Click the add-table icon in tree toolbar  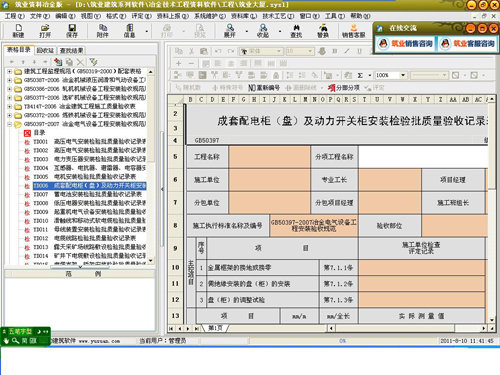(58, 62)
